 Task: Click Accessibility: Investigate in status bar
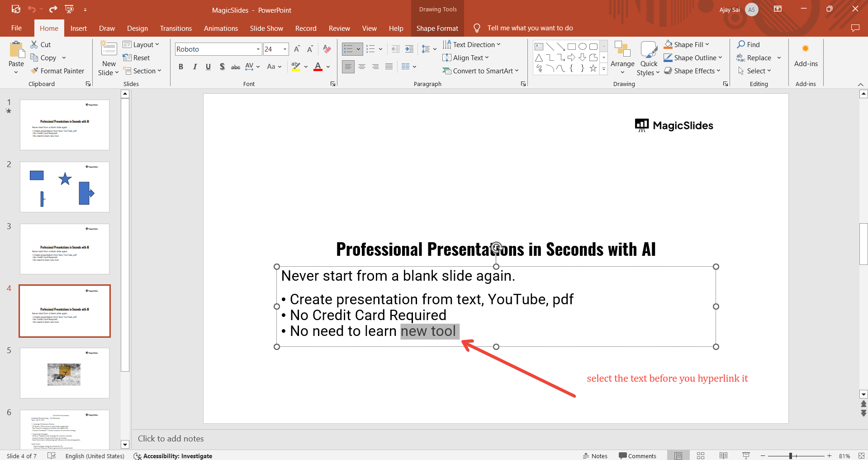173,455
